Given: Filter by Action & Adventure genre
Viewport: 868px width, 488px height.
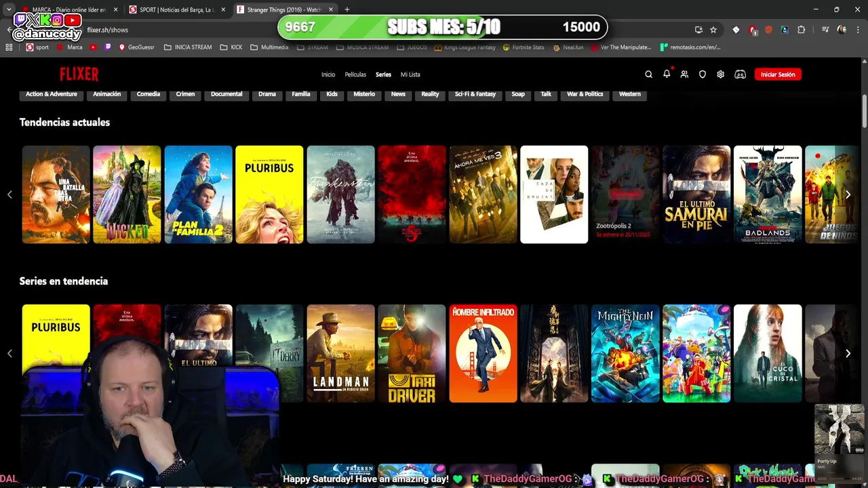Looking at the screenshot, I should 52,94.
